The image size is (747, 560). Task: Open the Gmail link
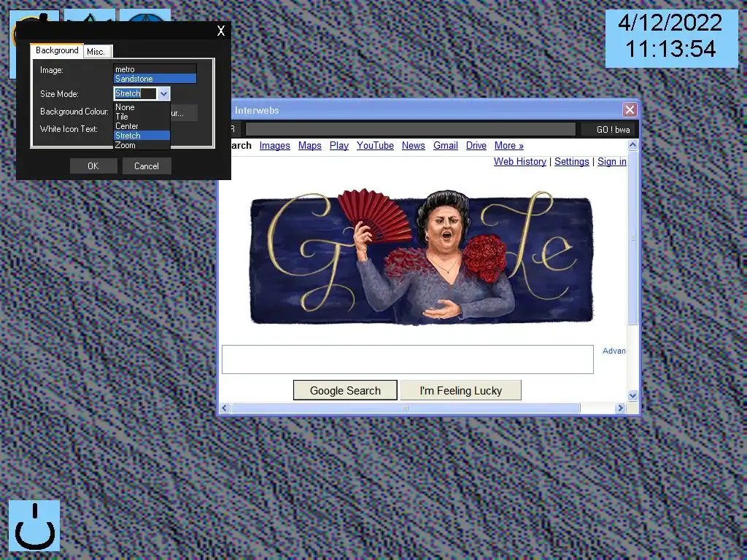coord(446,146)
